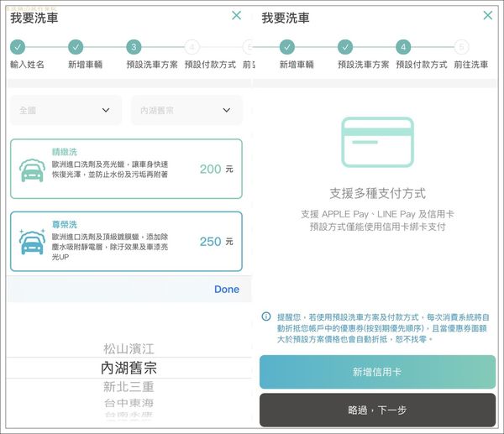Click the blue info reminder icon
Viewport: 504px width, 434px height.
(266, 316)
